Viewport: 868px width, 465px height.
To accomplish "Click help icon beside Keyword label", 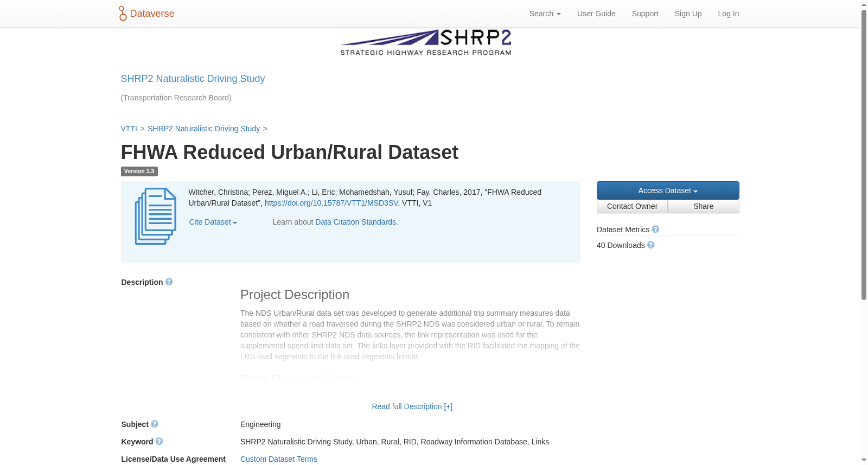I will (159, 442).
